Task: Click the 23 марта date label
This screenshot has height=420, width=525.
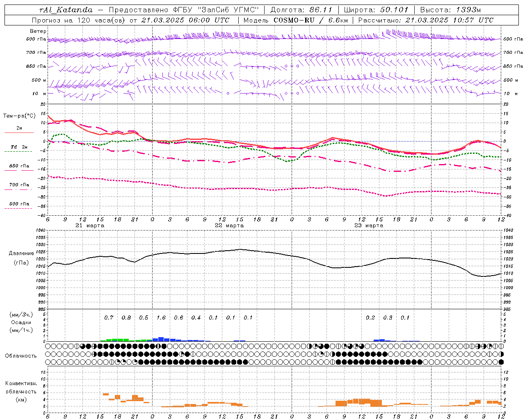Action: [369, 226]
